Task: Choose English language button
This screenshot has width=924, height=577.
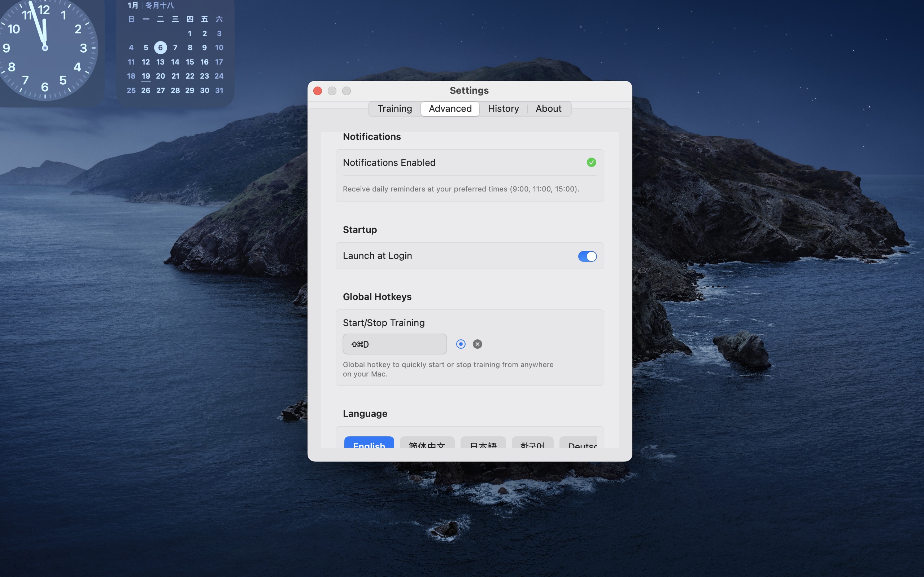Action: pyautogui.click(x=369, y=443)
